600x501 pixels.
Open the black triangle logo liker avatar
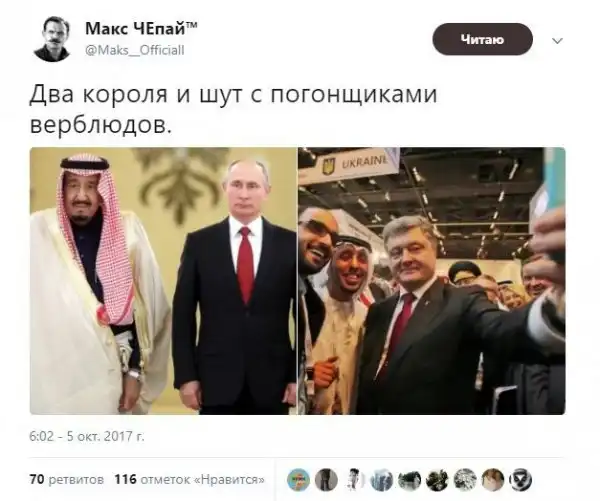pyautogui.click(x=521, y=480)
